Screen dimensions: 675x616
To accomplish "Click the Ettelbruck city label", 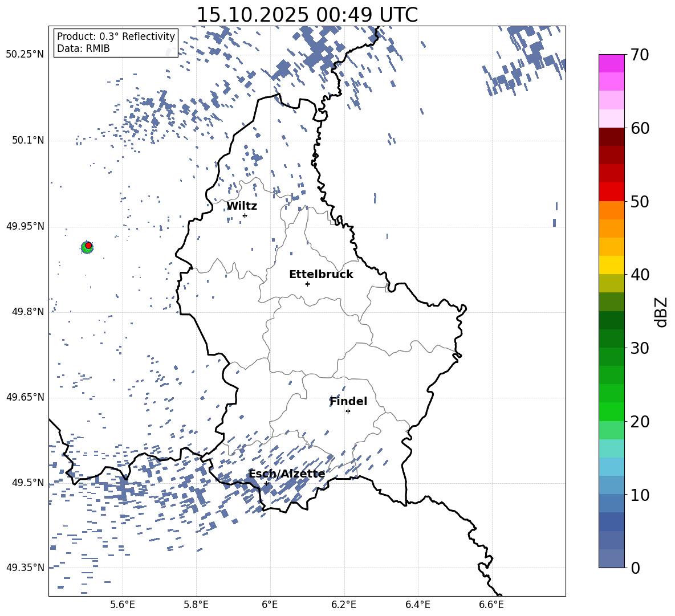I will click(321, 275).
